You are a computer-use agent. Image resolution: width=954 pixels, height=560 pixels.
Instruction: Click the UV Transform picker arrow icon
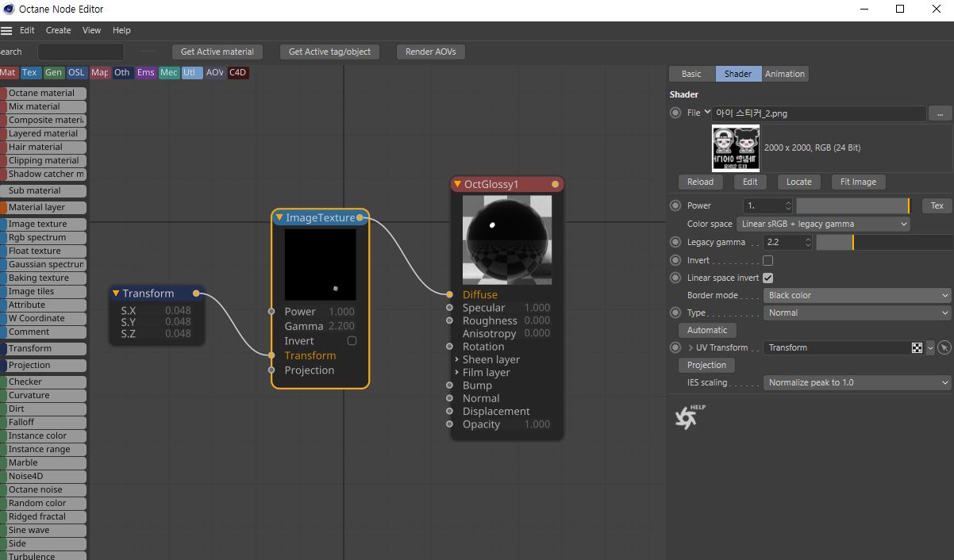pos(944,347)
